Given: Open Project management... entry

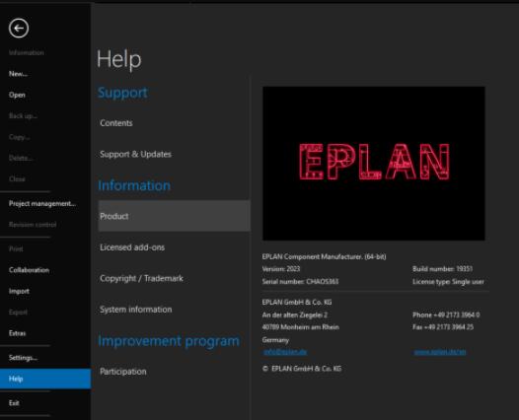Looking at the screenshot, I should pyautogui.click(x=42, y=204).
